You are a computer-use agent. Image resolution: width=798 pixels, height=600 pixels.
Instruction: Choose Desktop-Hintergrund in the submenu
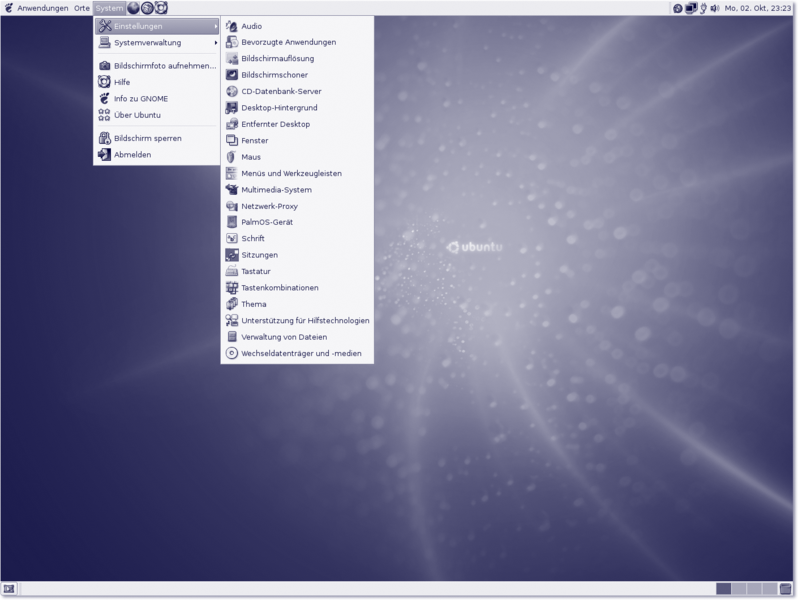pyautogui.click(x=278, y=108)
